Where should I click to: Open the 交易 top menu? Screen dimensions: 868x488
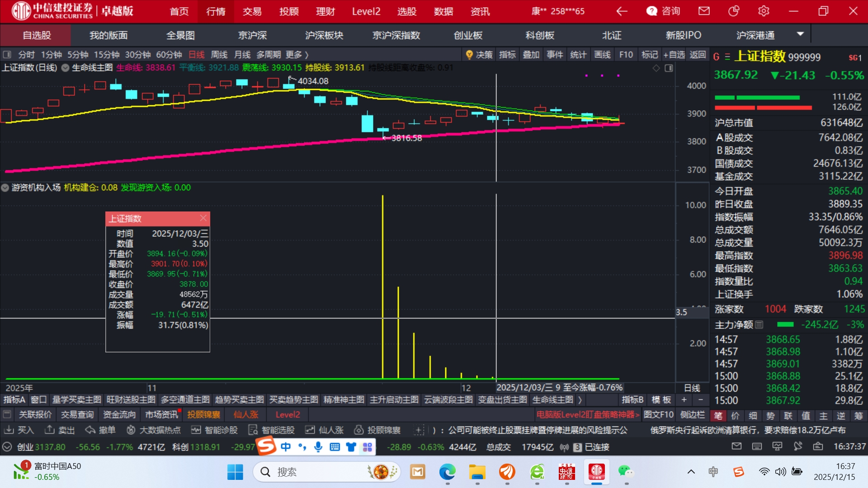tap(252, 11)
